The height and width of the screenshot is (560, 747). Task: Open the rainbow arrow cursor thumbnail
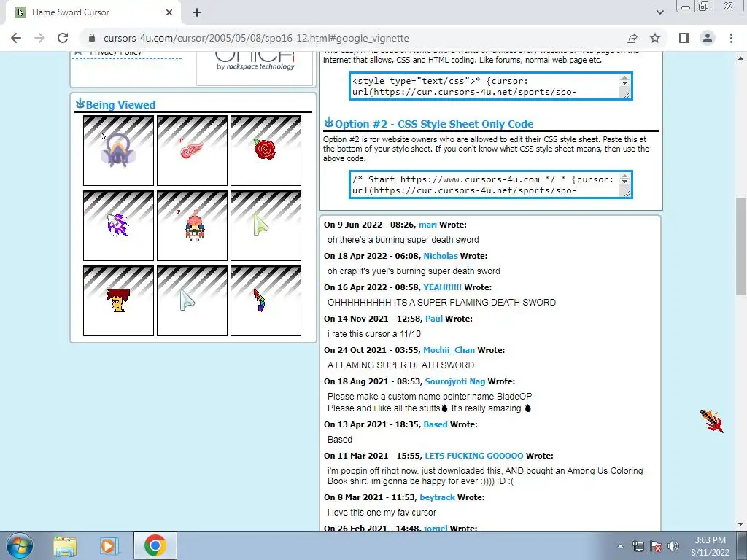(x=266, y=301)
